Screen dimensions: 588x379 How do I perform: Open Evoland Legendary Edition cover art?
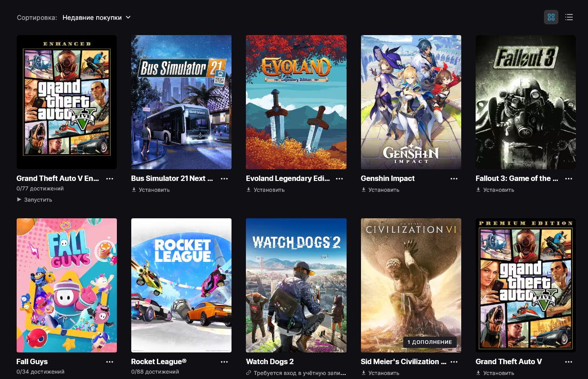(x=296, y=102)
